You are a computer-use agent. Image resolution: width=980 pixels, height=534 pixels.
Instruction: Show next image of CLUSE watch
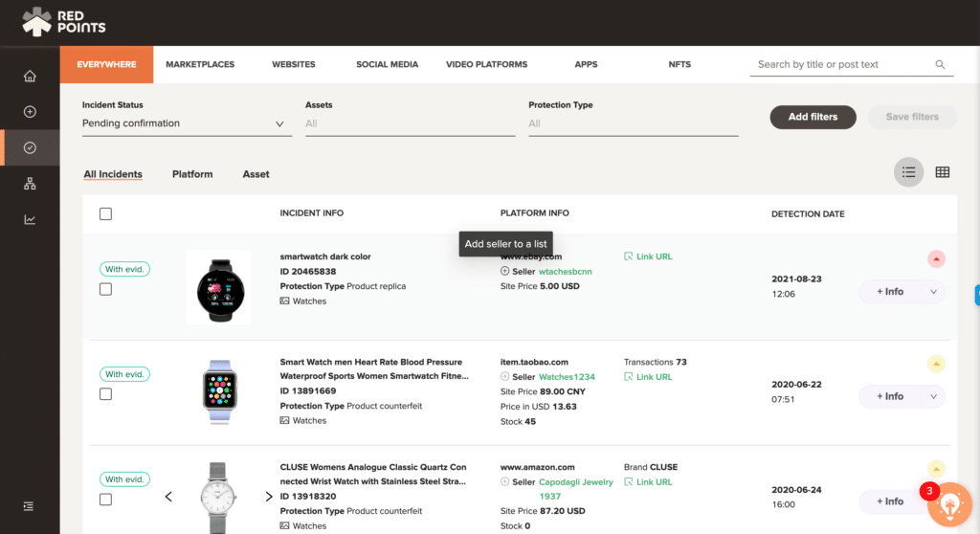click(x=269, y=497)
